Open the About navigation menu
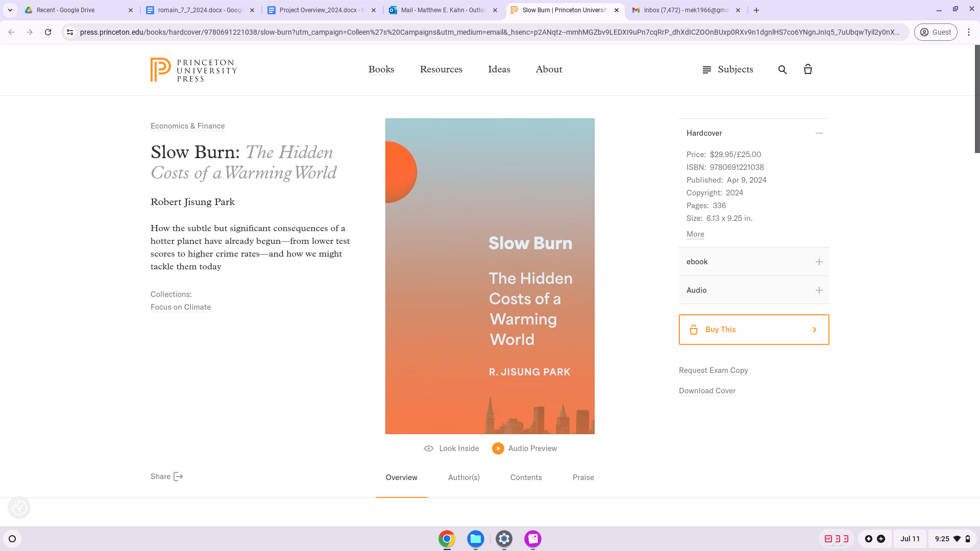The height and width of the screenshot is (551, 980). point(549,69)
